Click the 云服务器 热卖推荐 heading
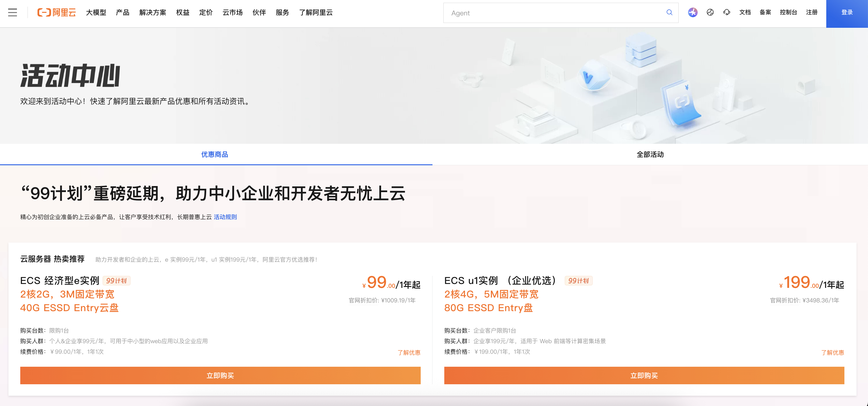The height and width of the screenshot is (406, 868). tap(52, 259)
